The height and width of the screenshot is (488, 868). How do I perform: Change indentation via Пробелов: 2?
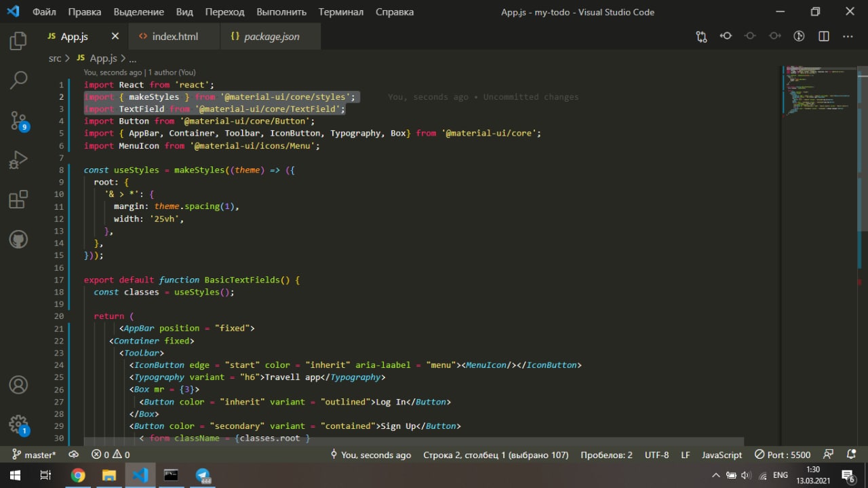tap(606, 455)
